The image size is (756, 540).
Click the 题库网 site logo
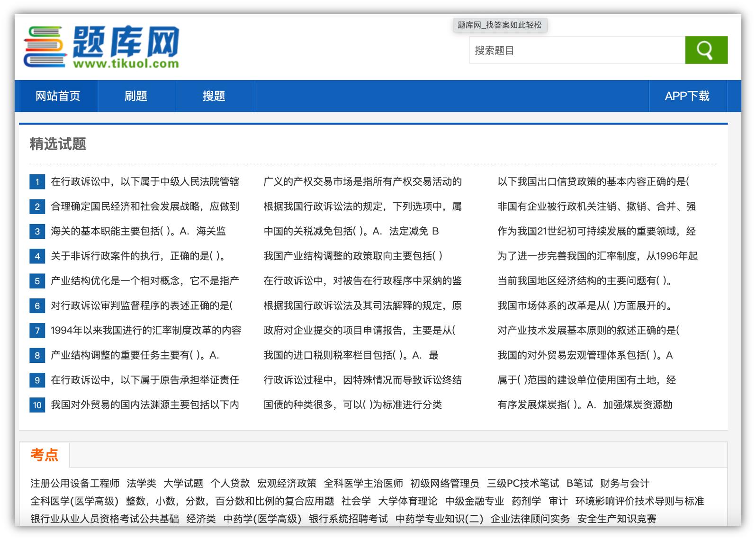(101, 47)
